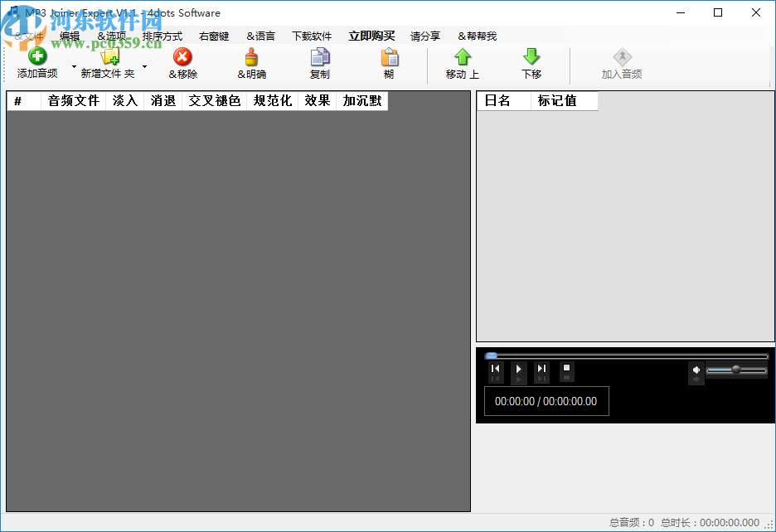Click the Remove (移除) red icon
Image resolution: width=776 pixels, height=532 pixels.
[184, 58]
